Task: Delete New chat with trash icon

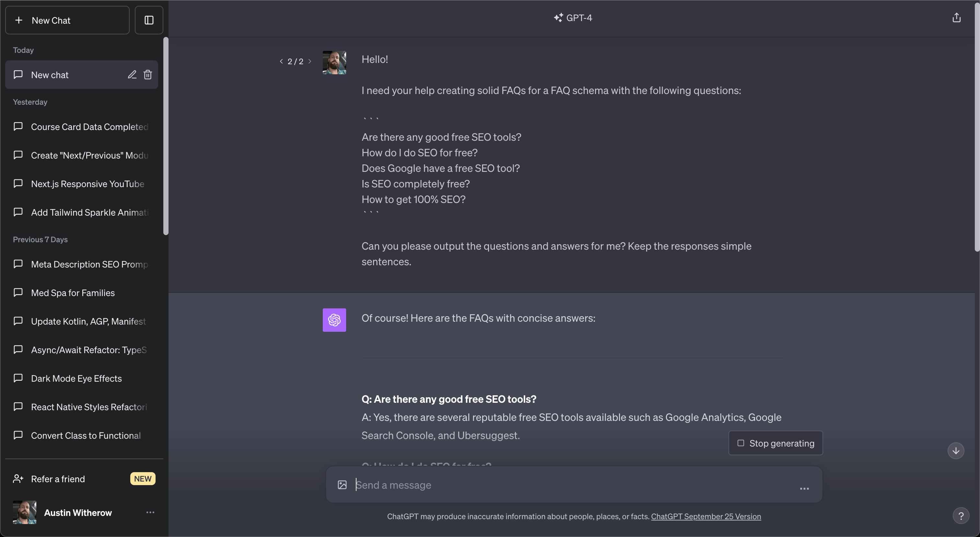Action: (147, 75)
